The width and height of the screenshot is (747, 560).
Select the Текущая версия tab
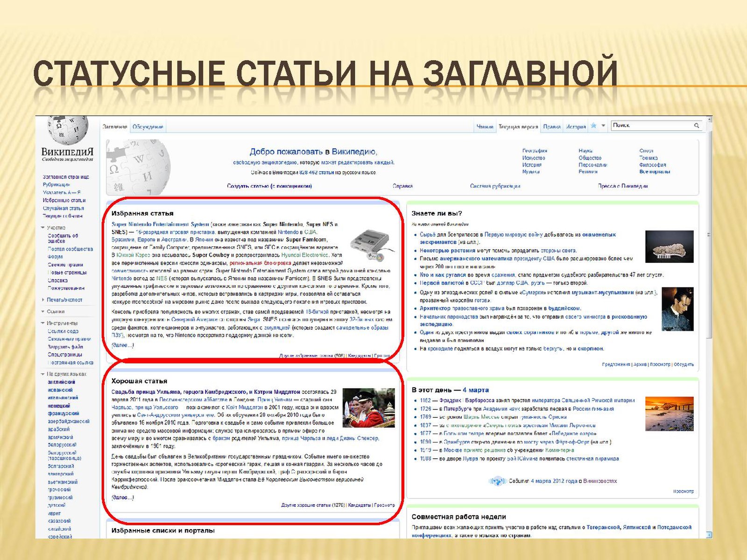point(518,126)
